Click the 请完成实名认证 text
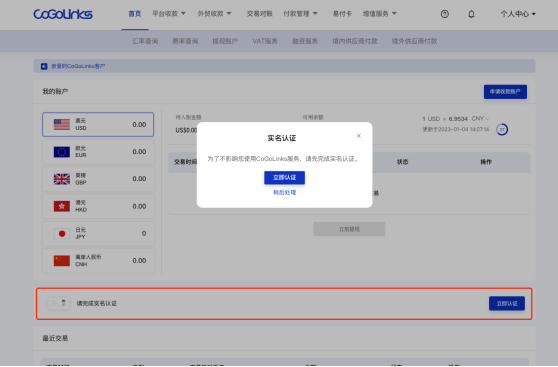Image resolution: width=558 pixels, height=367 pixels. pos(96,303)
